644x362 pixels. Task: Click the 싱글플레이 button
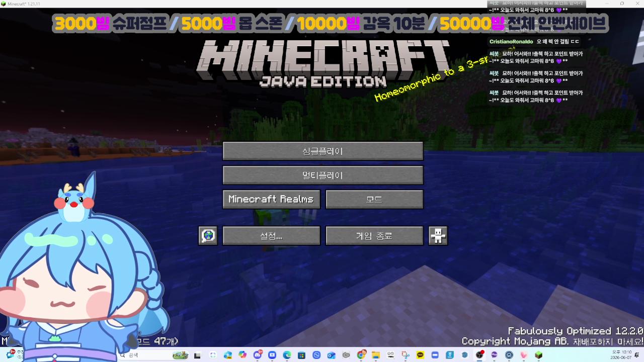pos(323,151)
